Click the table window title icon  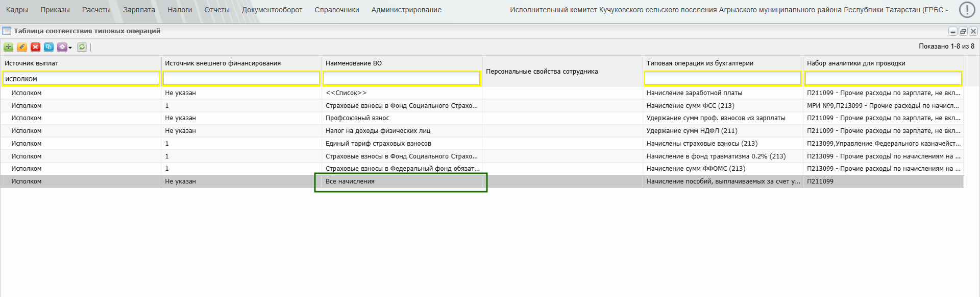[7, 31]
